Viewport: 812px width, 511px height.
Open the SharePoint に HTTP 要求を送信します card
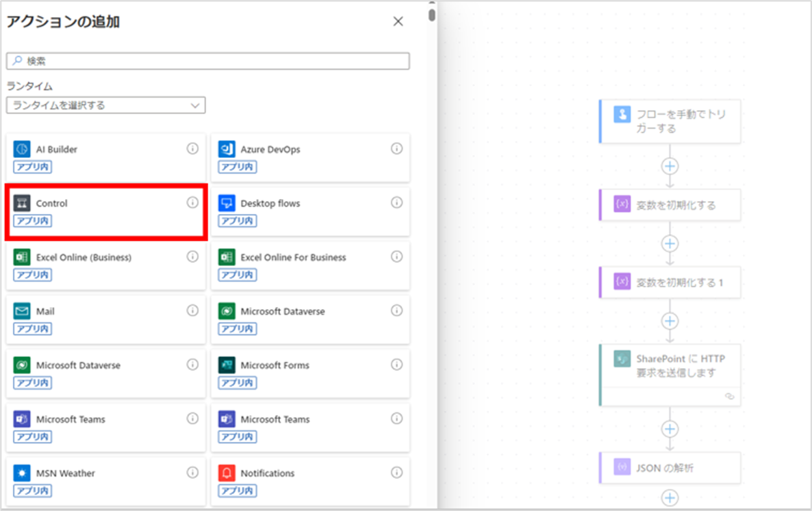(670, 375)
